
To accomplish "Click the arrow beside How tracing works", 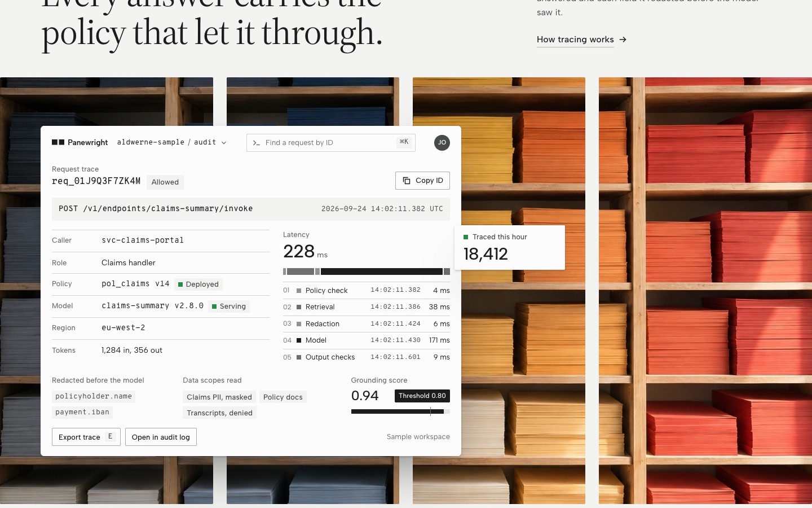I will click(x=623, y=40).
